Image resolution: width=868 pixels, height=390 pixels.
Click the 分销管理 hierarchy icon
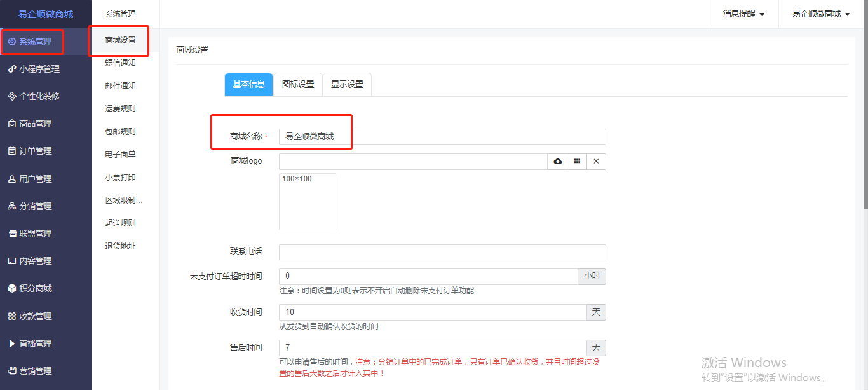tap(11, 206)
